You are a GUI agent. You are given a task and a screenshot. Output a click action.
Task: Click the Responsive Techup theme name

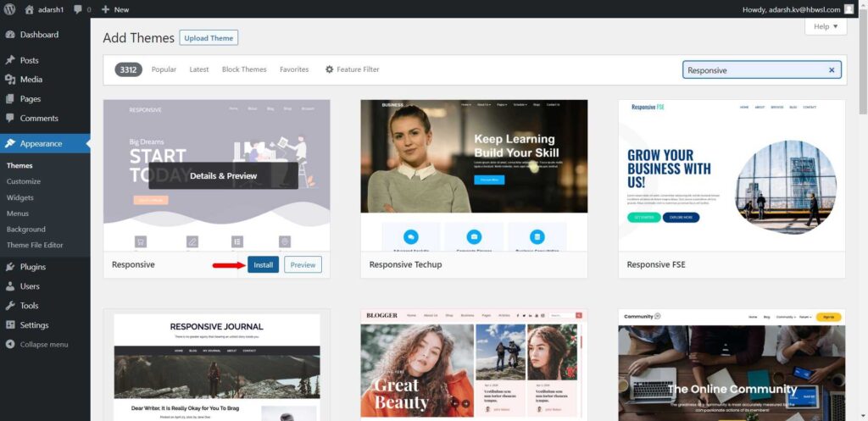pos(405,265)
